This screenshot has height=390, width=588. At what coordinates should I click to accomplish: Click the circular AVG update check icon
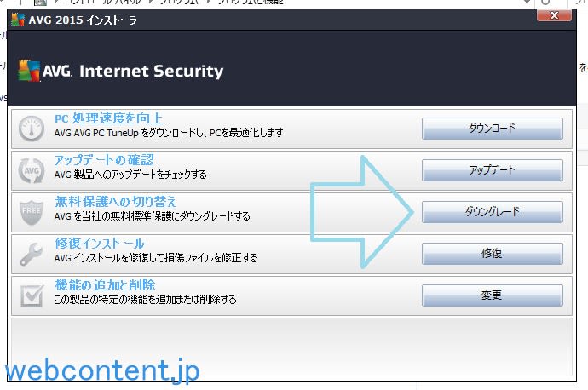32,169
